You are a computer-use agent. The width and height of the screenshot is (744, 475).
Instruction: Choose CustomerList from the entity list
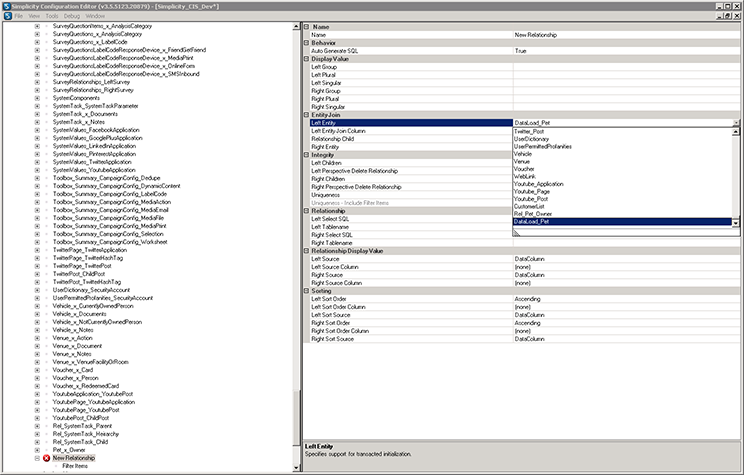622,206
